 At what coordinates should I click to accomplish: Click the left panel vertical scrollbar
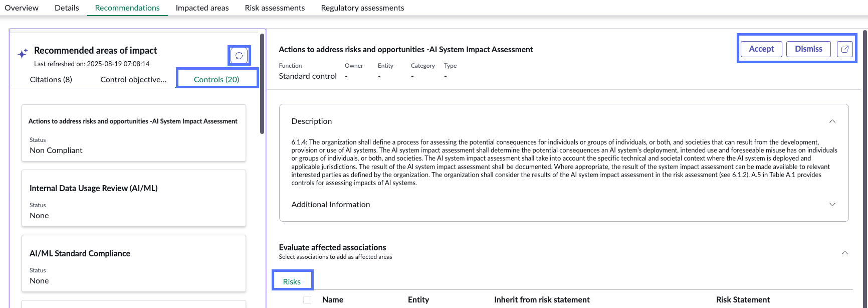click(x=262, y=84)
